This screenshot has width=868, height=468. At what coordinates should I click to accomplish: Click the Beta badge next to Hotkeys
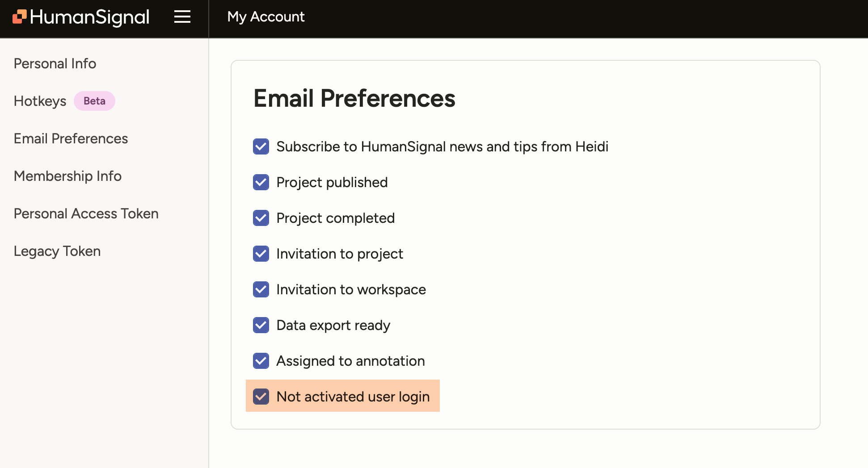pyautogui.click(x=94, y=101)
